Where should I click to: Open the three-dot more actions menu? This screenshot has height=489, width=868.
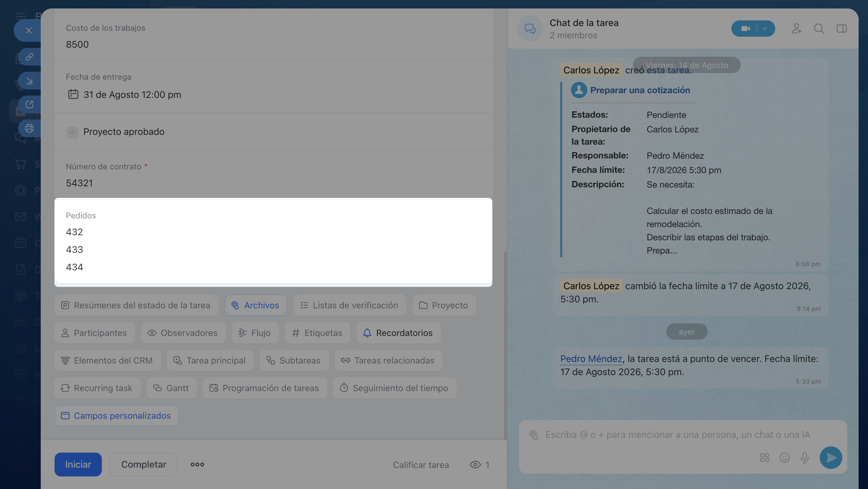[197, 465]
